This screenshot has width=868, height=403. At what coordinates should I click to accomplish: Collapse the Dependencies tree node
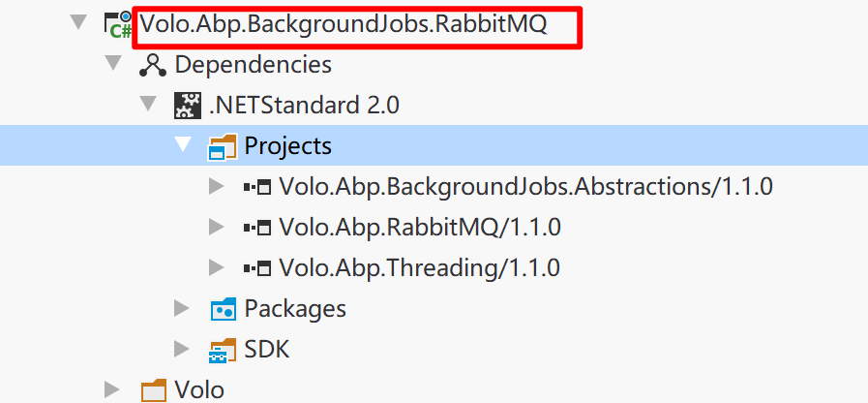(113, 64)
